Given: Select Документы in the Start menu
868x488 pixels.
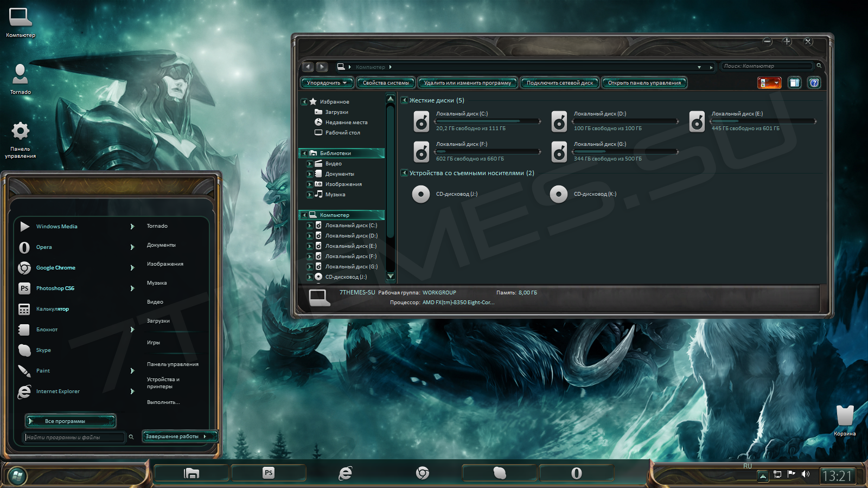Looking at the screenshot, I should point(161,245).
